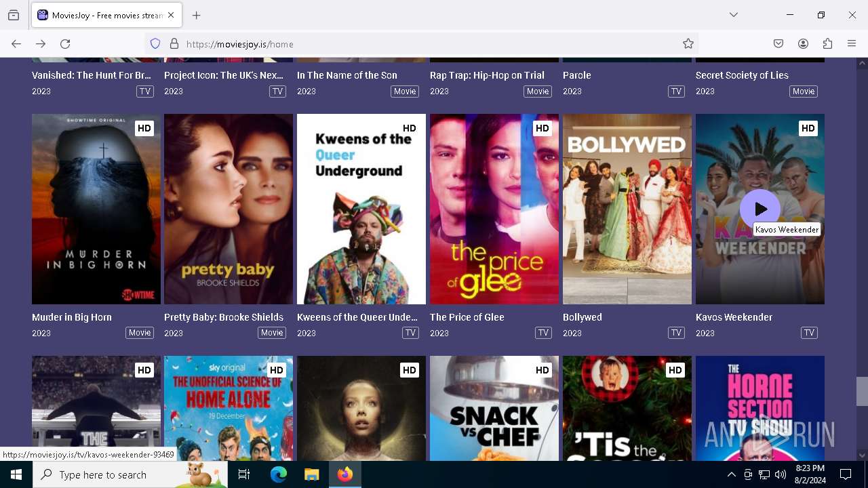
Task: Click Rap Trap: Hip-Hop on Trial title
Action: coord(487,75)
